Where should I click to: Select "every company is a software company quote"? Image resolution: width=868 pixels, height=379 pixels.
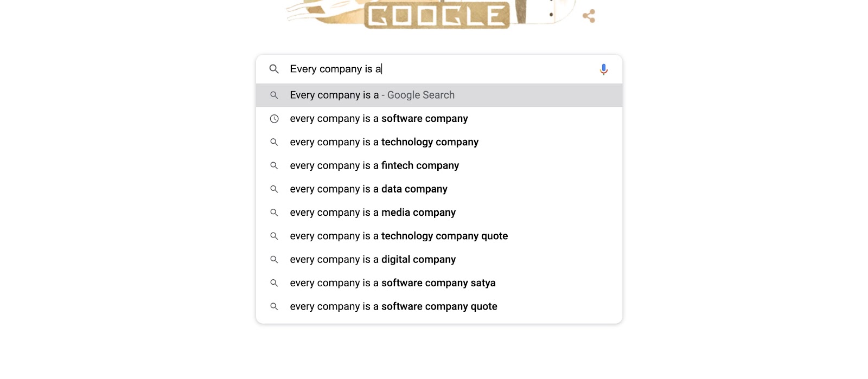(393, 306)
